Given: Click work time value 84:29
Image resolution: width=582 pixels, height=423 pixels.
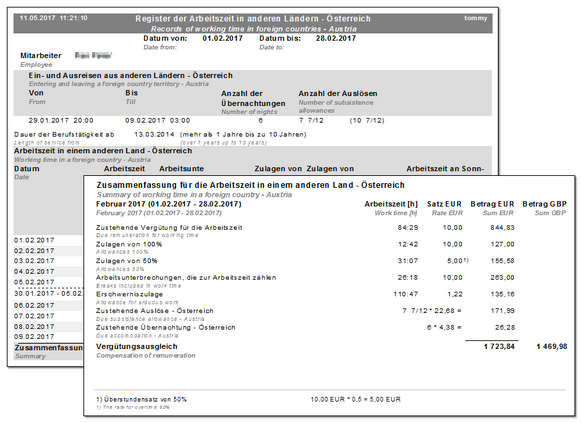Looking at the screenshot, I should point(408,227).
